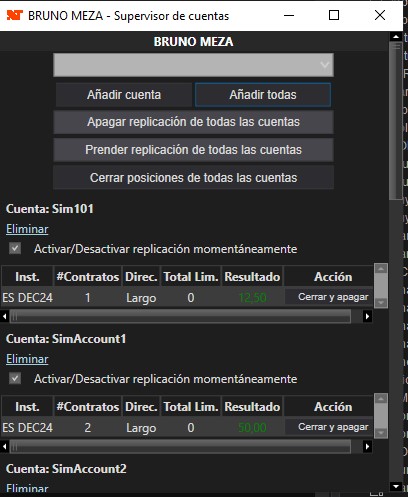Click down arrow of SimAccount1 table scrollbar
408x497 pixels.
coord(381,433)
